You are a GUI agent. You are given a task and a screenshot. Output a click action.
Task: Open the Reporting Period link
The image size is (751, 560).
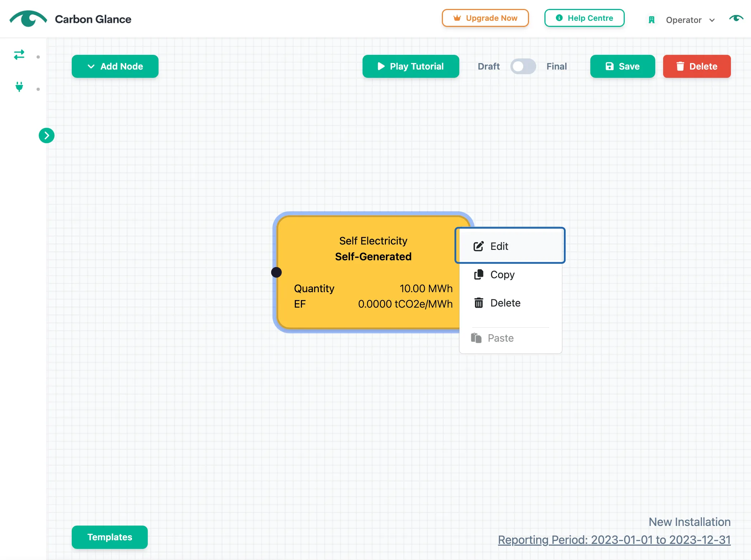[614, 540]
